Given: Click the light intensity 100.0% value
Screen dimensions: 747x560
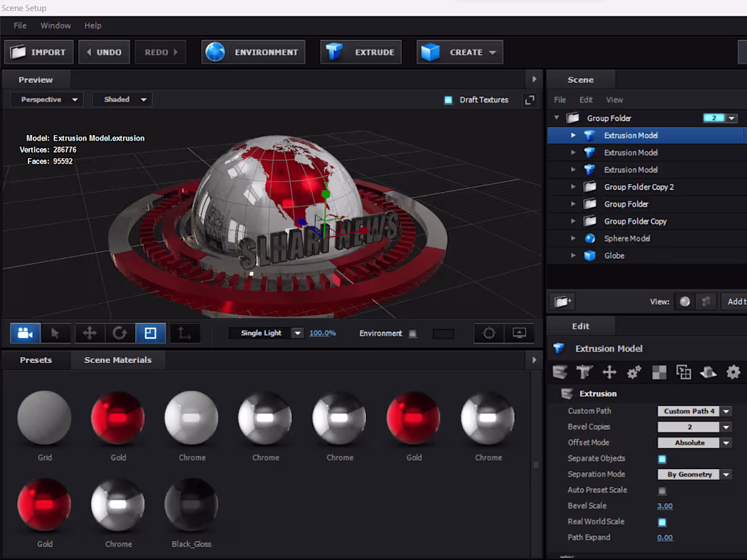Looking at the screenshot, I should [323, 333].
